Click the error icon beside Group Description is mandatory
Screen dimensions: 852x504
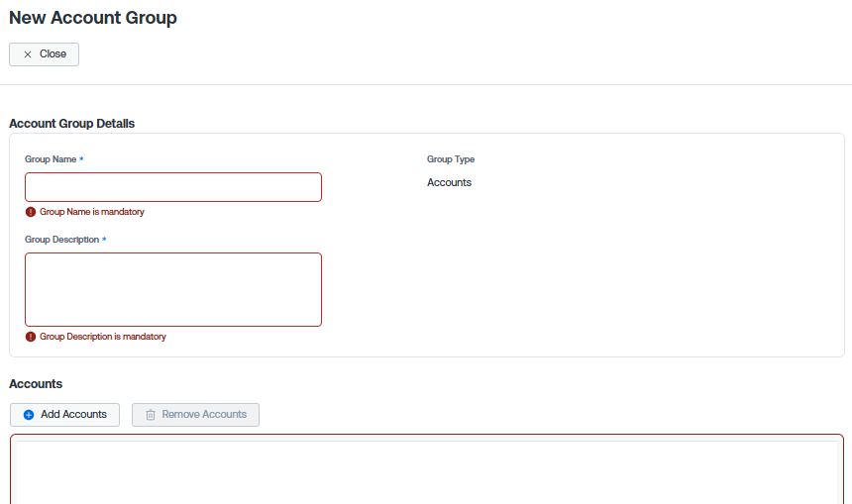tap(31, 337)
